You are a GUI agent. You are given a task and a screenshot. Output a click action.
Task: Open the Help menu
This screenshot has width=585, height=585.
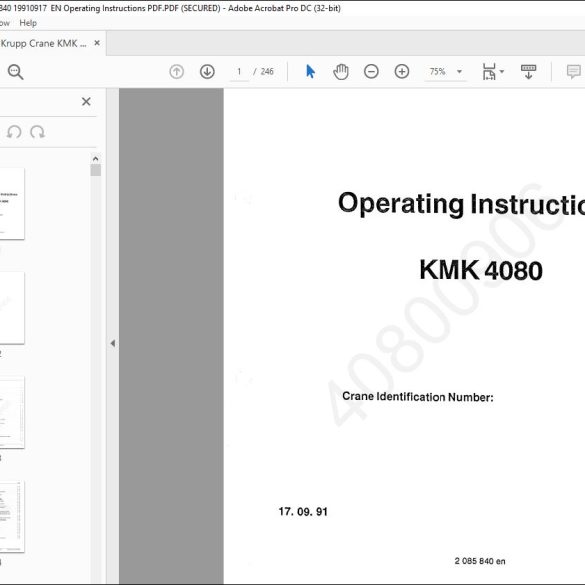pos(28,23)
